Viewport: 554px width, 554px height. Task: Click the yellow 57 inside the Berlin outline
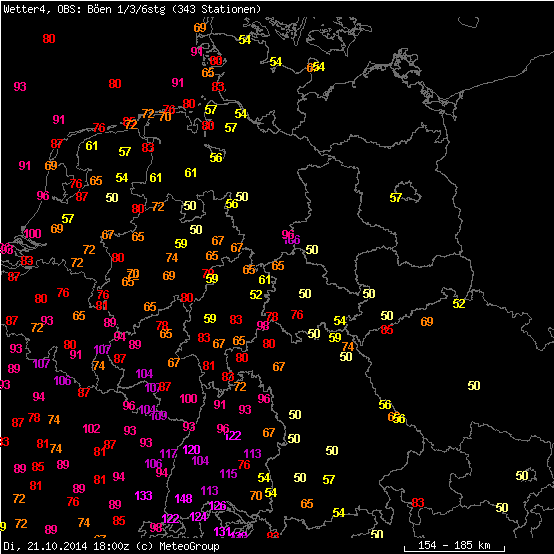(396, 198)
